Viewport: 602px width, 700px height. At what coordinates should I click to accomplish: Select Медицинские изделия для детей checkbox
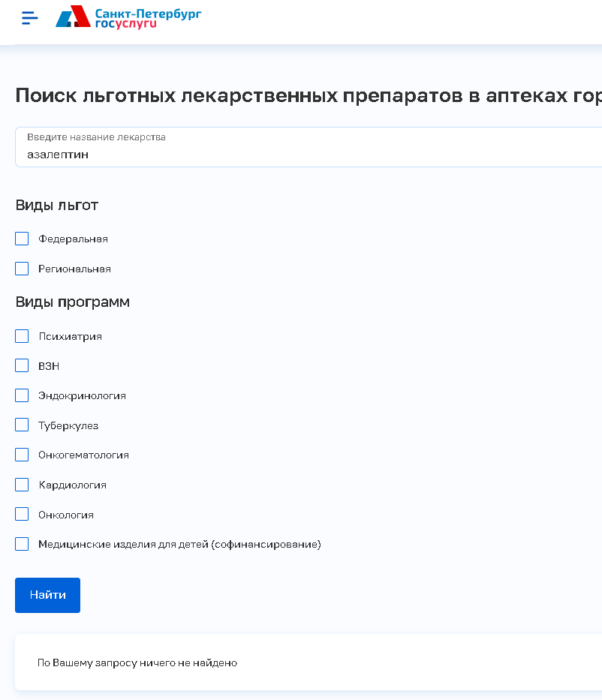pyautogui.click(x=22, y=544)
